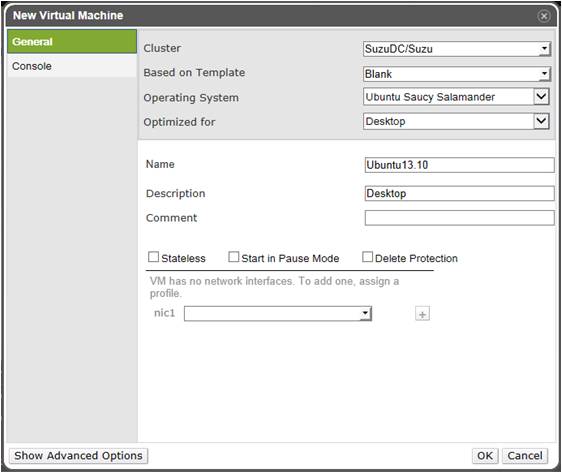
Task: Switch to the Console tab
Action: pos(72,66)
